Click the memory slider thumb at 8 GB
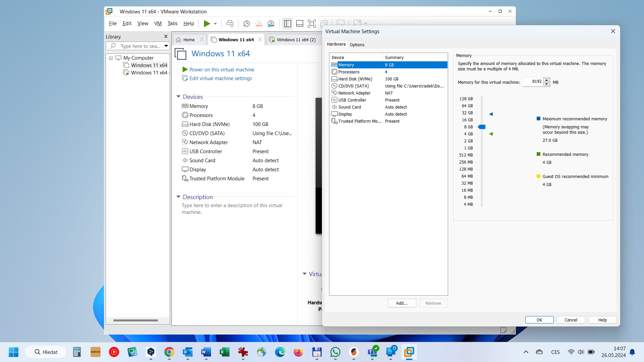The height and width of the screenshot is (362, 644). pos(482,127)
